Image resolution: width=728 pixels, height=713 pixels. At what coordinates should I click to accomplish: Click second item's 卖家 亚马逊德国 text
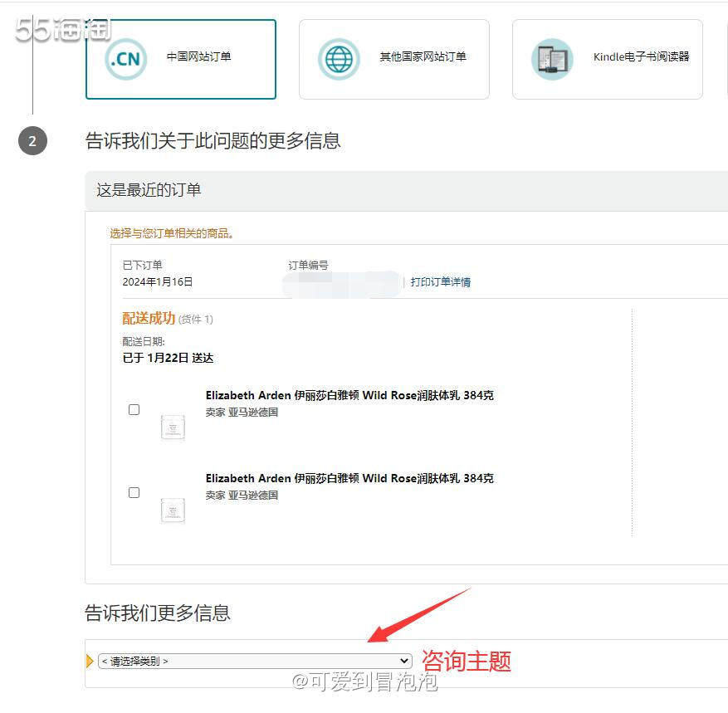click(x=242, y=496)
